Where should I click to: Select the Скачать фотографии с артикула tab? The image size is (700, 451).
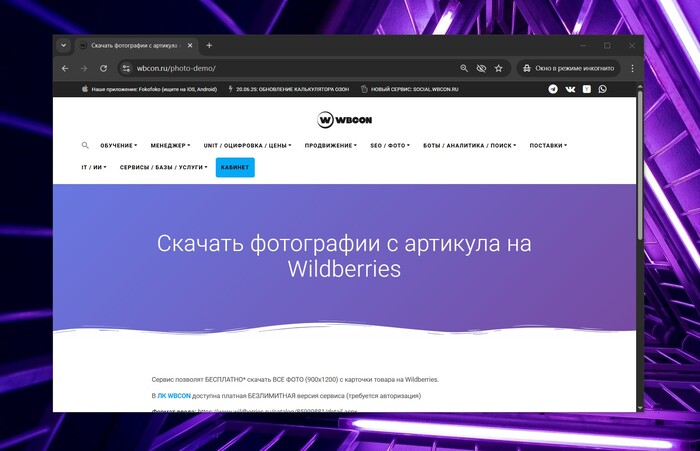(136, 46)
